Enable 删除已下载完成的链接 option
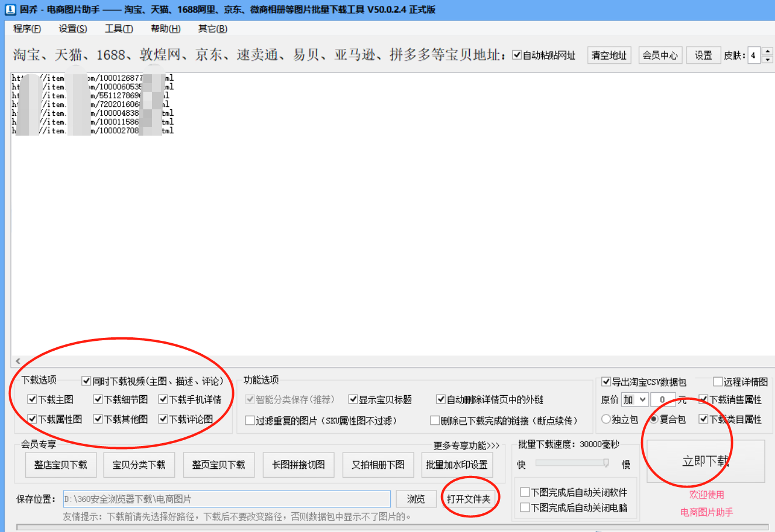Image resolution: width=775 pixels, height=532 pixels. (435, 420)
